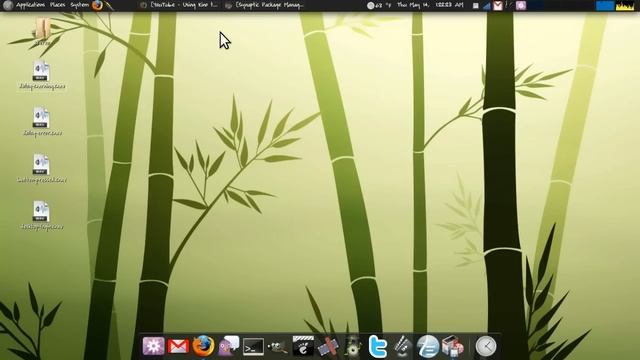Open the pencil drawing app dock icon
The height and width of the screenshot is (360, 640).
(x=403, y=347)
